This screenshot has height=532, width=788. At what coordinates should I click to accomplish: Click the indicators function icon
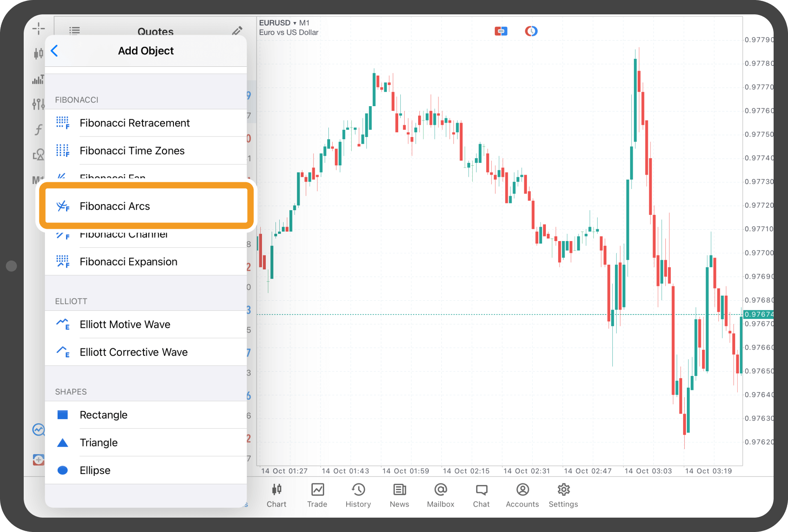(x=39, y=129)
